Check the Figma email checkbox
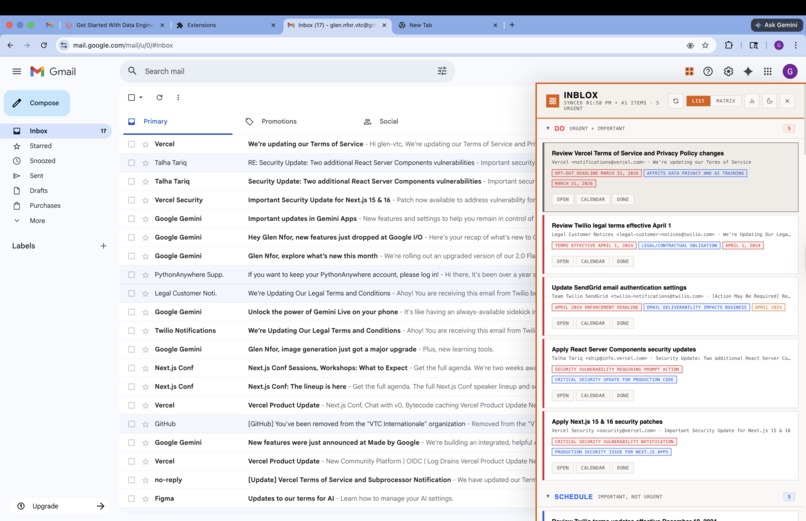 [x=131, y=498]
